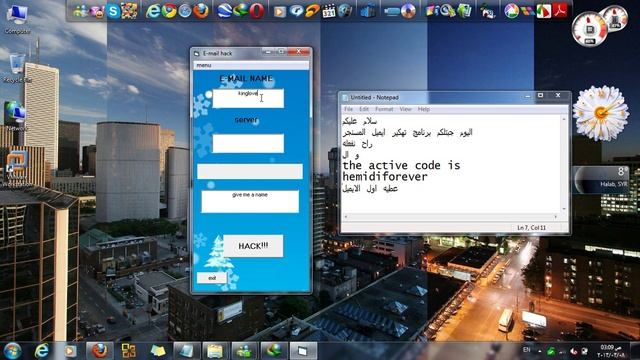Show hidden system tray icons arrow
Screen dimensions: 640x360
coord(540,351)
